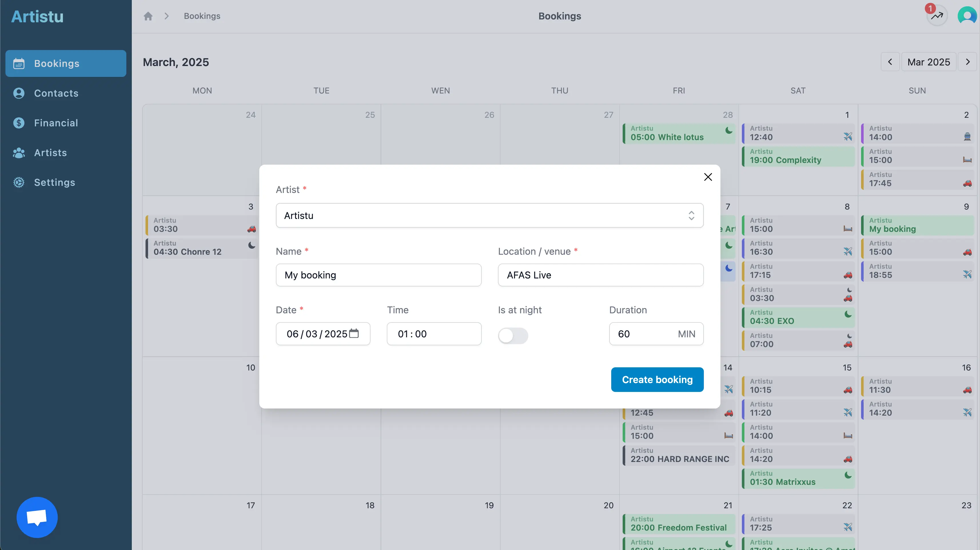Click the moon icon on White lotus booking
Viewport: 980px width, 550px height.
[728, 130]
